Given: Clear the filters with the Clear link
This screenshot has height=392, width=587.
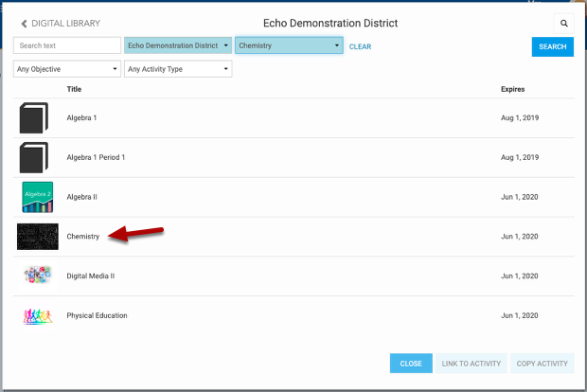Looking at the screenshot, I should coord(360,46).
